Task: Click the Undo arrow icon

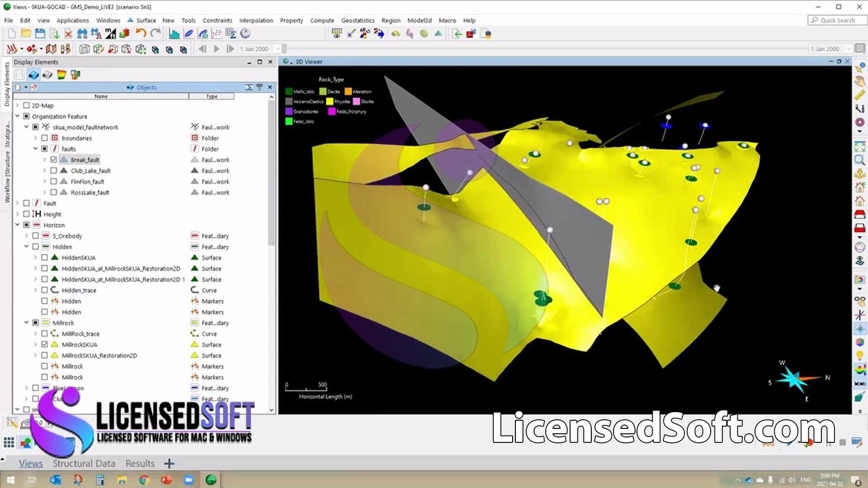Action: [141, 34]
